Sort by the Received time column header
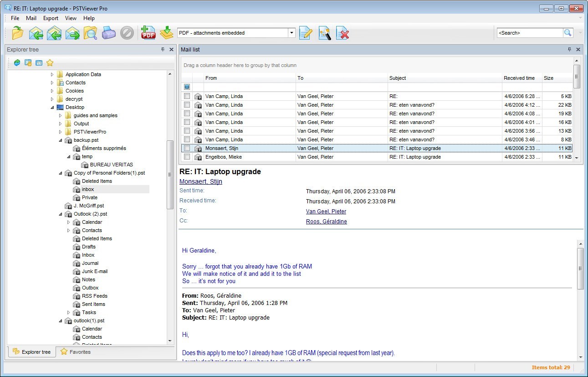This screenshot has height=377, width=588. tap(522, 78)
